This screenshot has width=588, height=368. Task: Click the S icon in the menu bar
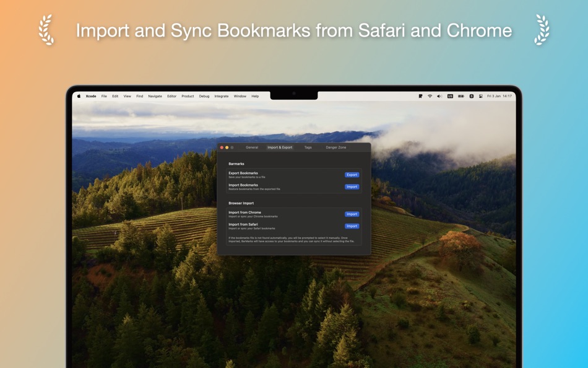(472, 96)
